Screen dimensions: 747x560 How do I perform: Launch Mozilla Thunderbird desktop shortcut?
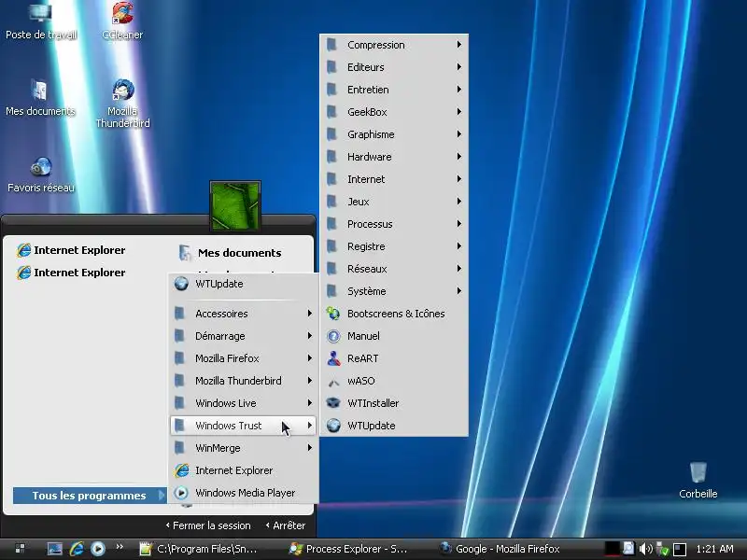(x=122, y=104)
